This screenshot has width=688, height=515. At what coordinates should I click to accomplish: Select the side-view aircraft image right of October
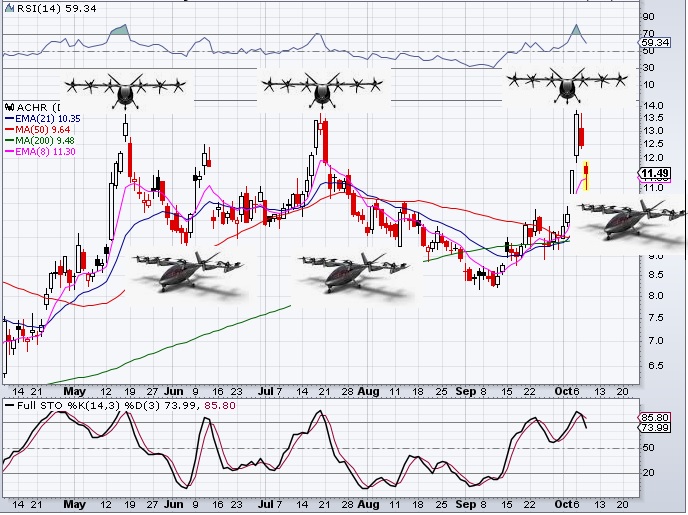point(629,223)
